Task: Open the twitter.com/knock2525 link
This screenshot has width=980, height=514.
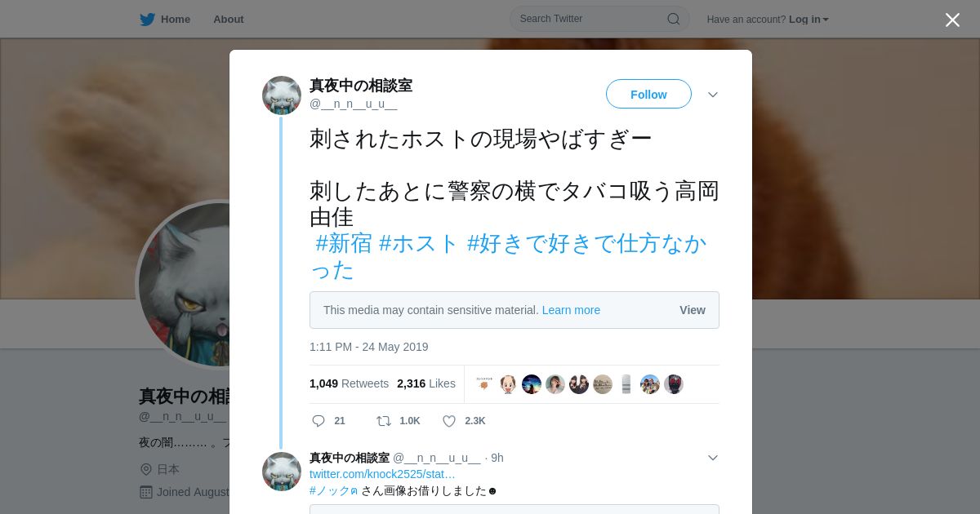Action: pyautogui.click(x=382, y=474)
